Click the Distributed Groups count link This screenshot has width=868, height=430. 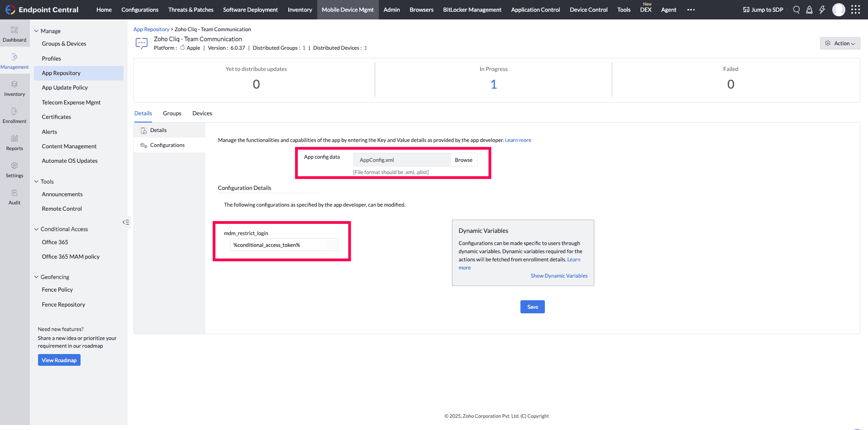304,48
